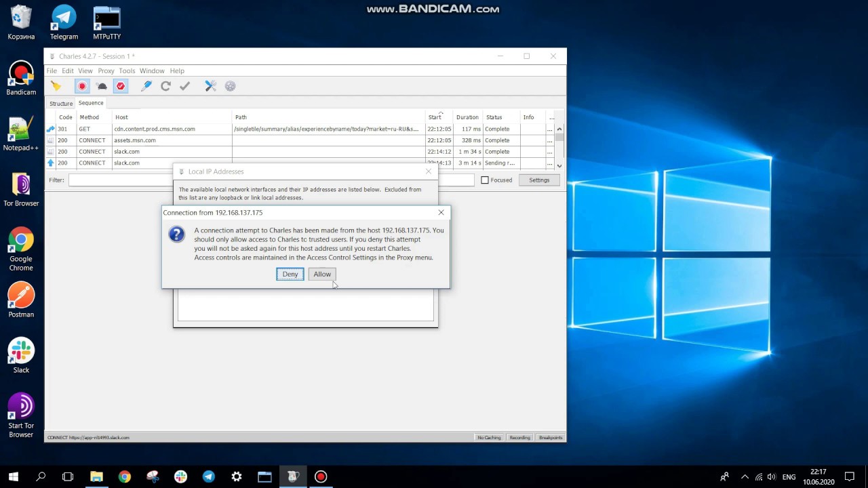Open the Recycle Bin desktop icon
Screen dimensions: 868x488
click(x=21, y=23)
